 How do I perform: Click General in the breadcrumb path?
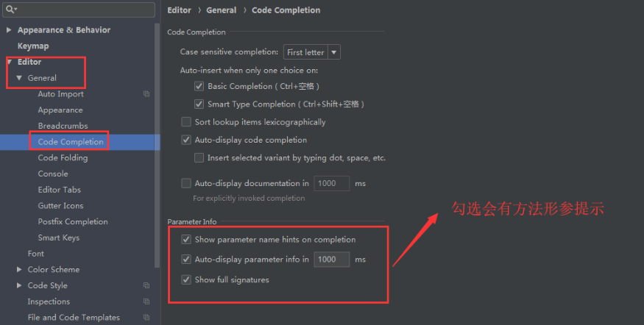pyautogui.click(x=221, y=10)
